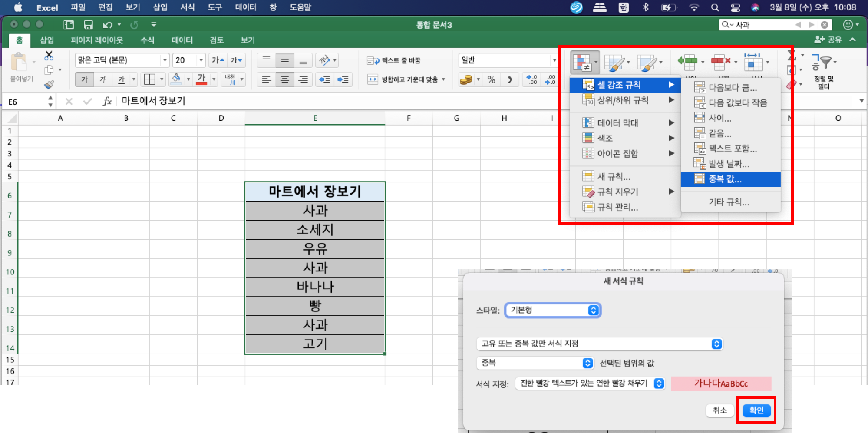Screen dimensions: 868x433
Task: Click the insert function fx icon
Action: [107, 101]
